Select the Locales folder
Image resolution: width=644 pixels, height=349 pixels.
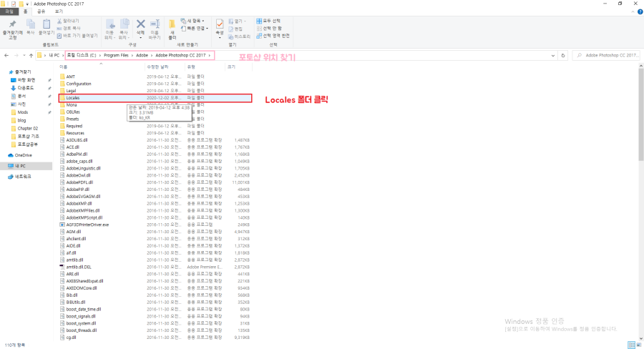(x=155, y=98)
